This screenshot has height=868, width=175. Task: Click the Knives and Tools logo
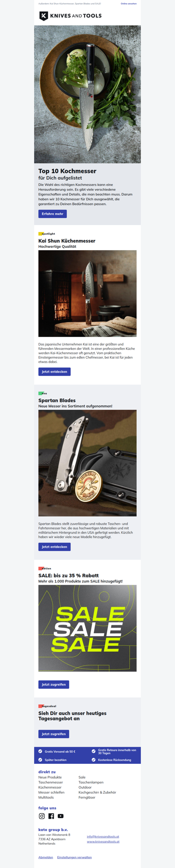click(x=70, y=16)
